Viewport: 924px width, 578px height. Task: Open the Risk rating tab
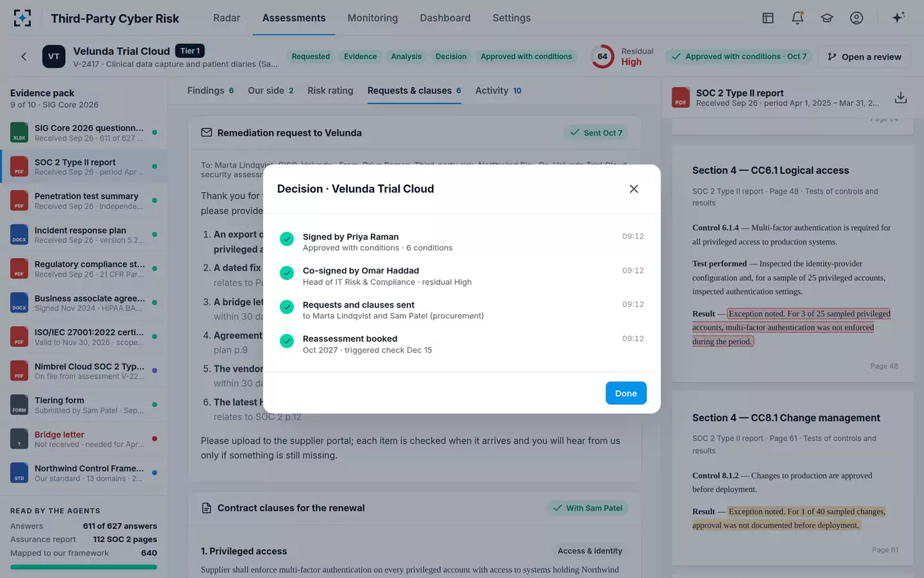(330, 91)
